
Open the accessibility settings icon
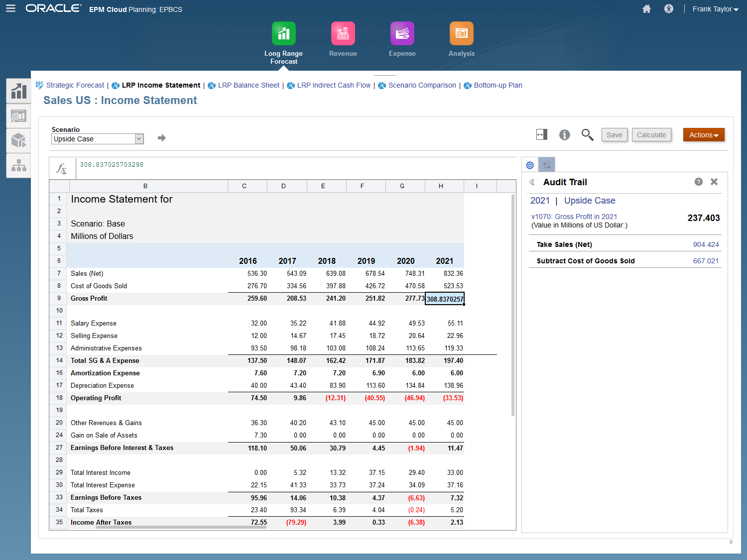click(669, 9)
